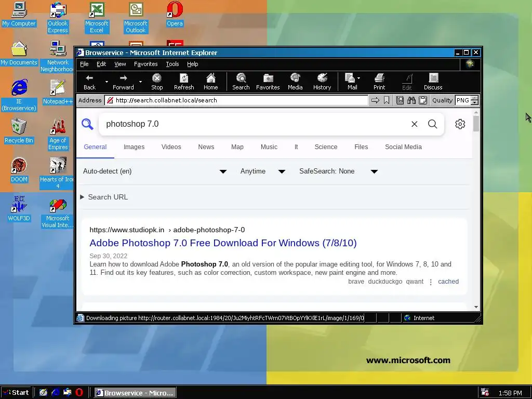Open the History toolbar button
532x399 pixels.
click(322, 82)
